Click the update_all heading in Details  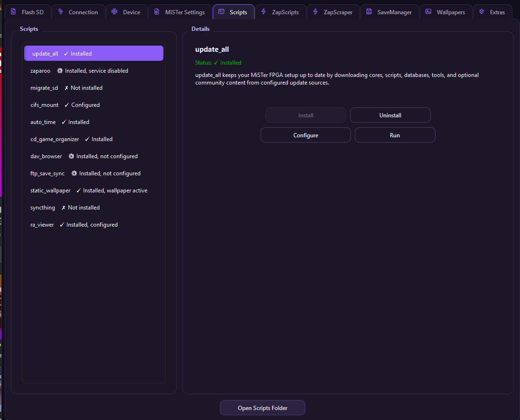point(212,49)
